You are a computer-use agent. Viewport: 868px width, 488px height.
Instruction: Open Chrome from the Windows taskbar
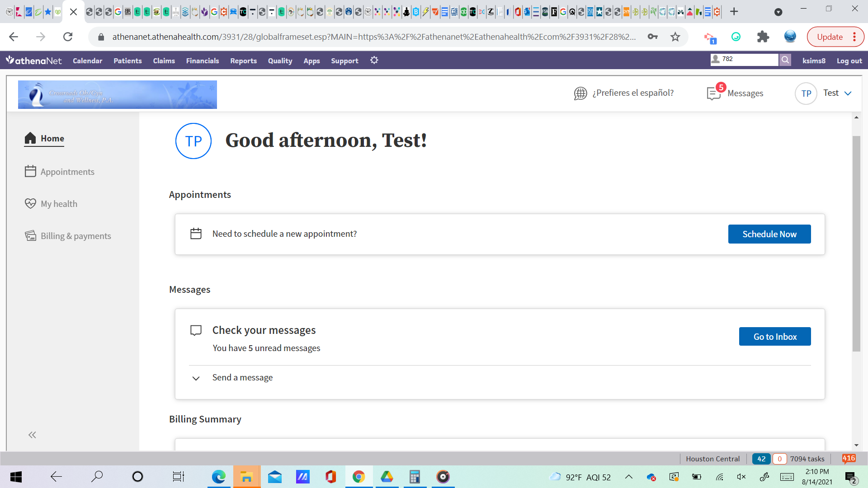pos(359,477)
